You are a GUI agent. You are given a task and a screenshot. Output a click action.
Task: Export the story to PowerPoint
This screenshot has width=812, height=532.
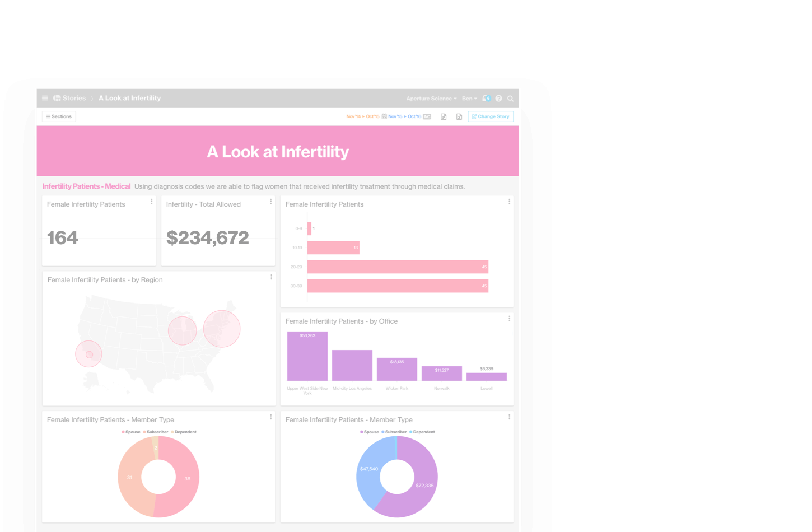point(443,116)
